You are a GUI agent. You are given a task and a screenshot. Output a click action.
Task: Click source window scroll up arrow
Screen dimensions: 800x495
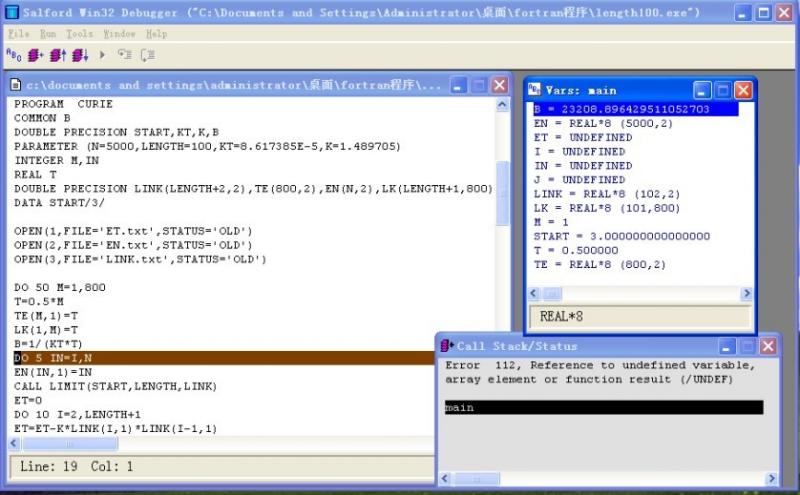pyautogui.click(x=502, y=105)
